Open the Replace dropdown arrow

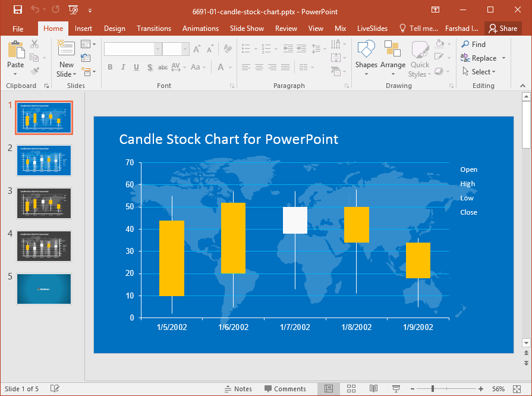(x=504, y=58)
